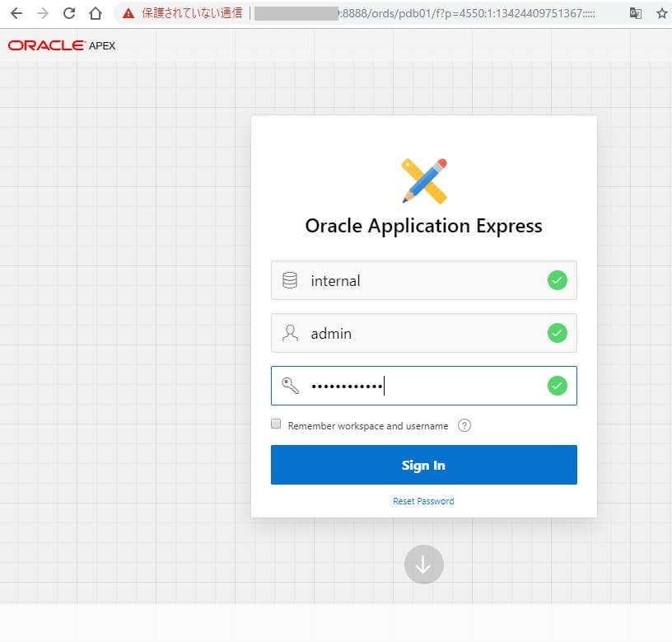
Task: Go back with the browser back arrow
Action: [x=16, y=14]
